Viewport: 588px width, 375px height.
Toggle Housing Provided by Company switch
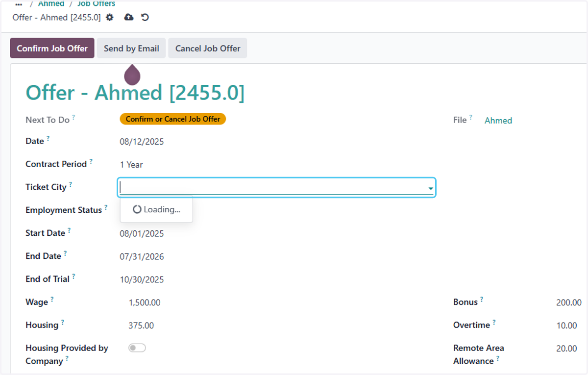click(x=137, y=348)
